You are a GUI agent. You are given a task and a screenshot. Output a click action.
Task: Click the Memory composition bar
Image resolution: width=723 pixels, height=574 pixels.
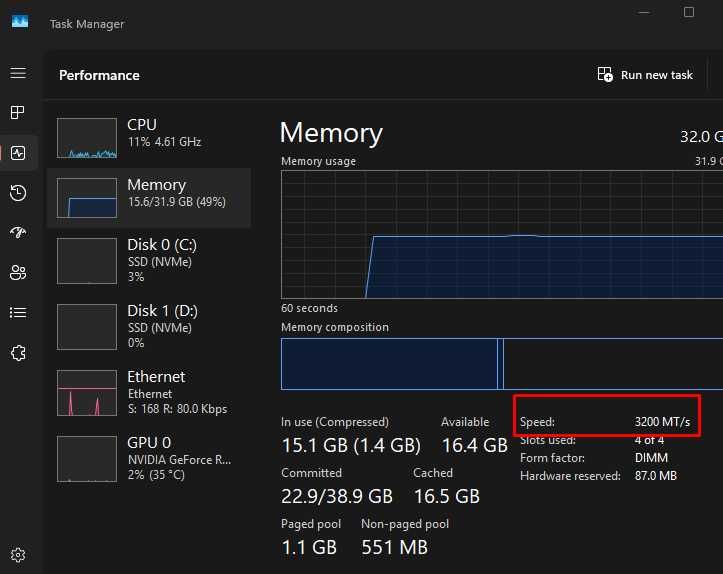pyautogui.click(x=500, y=364)
